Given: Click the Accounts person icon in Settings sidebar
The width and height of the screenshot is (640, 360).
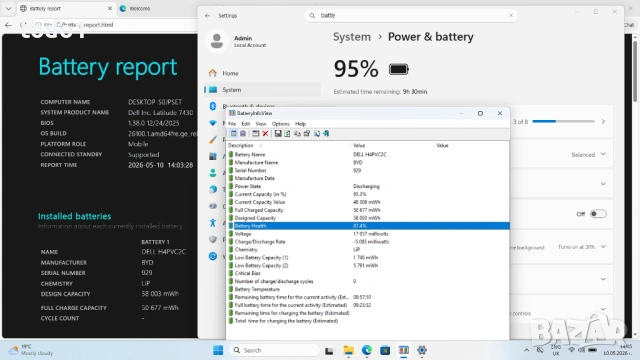Looking at the screenshot, I should click(213, 173).
